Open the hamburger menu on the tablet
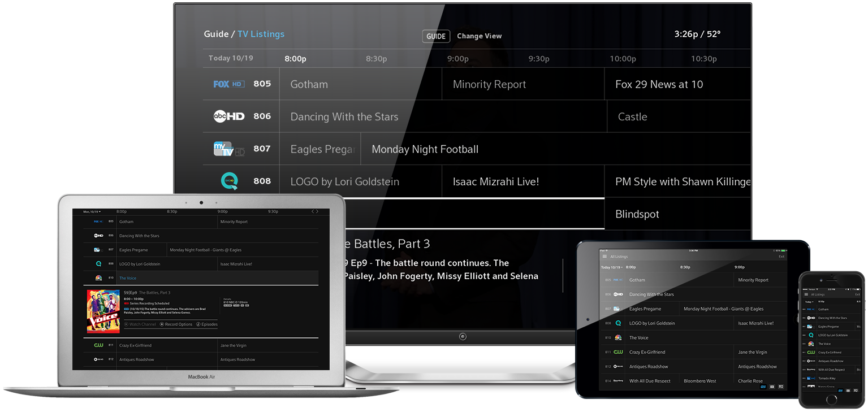This screenshot has height=412, width=868. tap(604, 257)
